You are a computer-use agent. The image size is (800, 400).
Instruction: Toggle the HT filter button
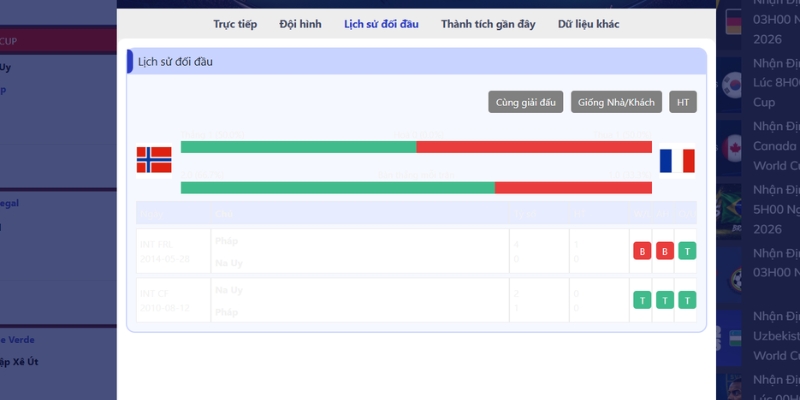click(683, 102)
